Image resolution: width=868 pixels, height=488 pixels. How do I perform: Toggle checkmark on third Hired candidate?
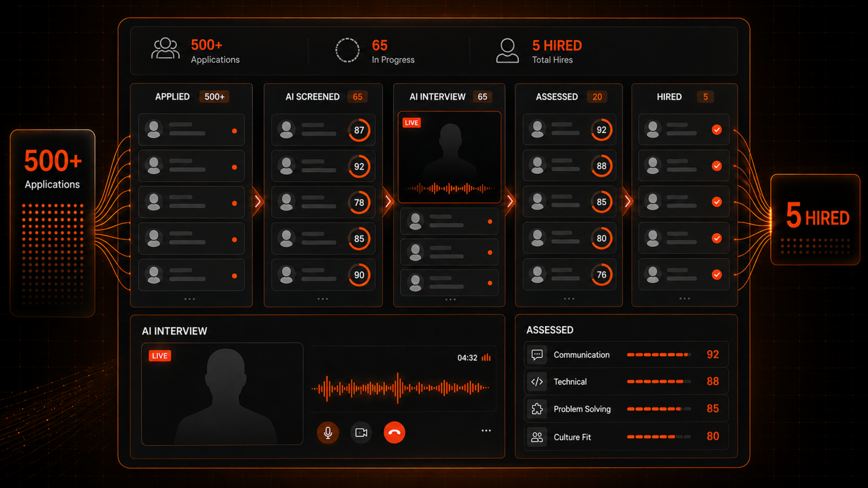tap(717, 202)
